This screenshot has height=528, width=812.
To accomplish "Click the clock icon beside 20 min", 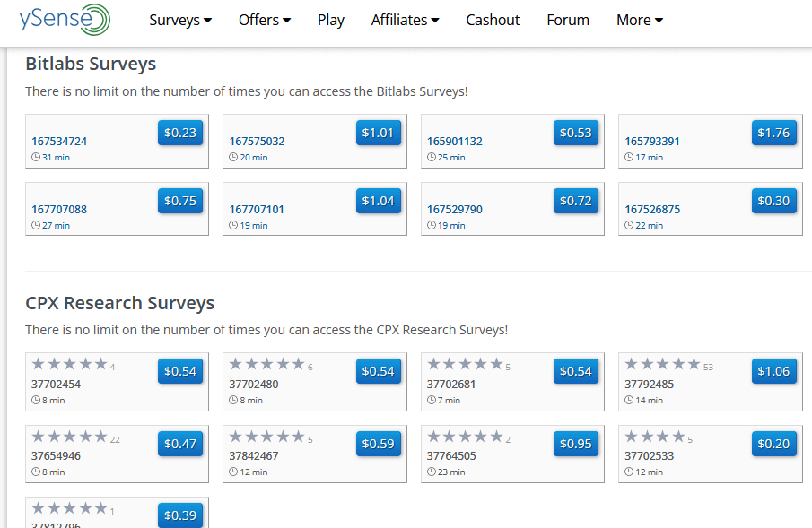I will pyautogui.click(x=233, y=157).
